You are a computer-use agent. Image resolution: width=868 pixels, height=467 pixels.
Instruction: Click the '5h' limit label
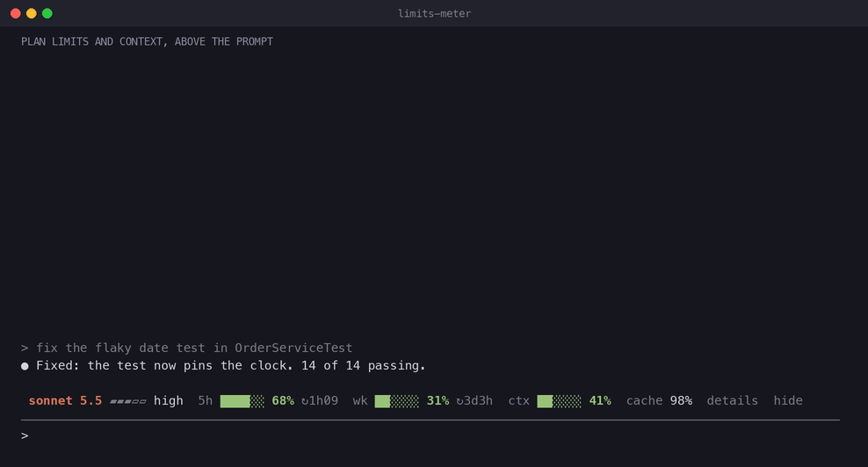click(x=206, y=400)
